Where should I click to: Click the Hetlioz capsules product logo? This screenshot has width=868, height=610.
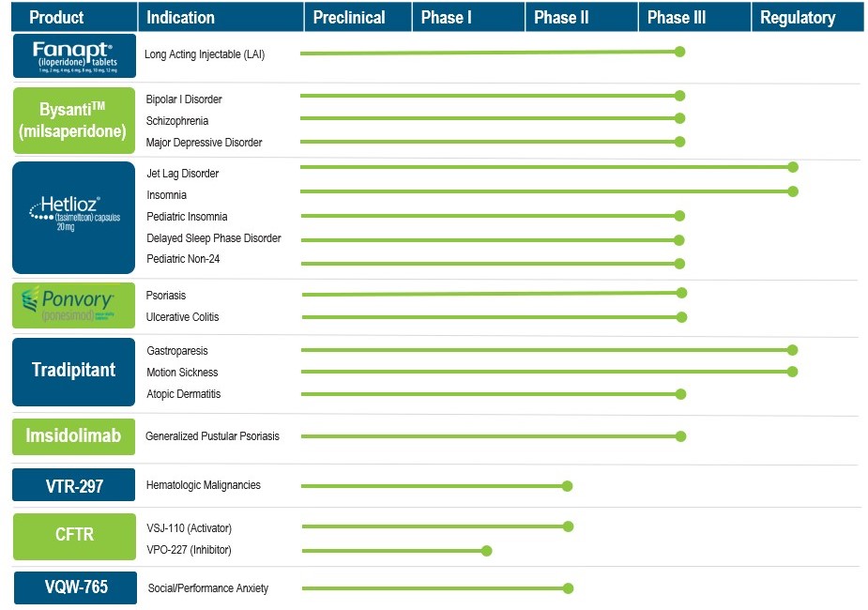point(74,217)
